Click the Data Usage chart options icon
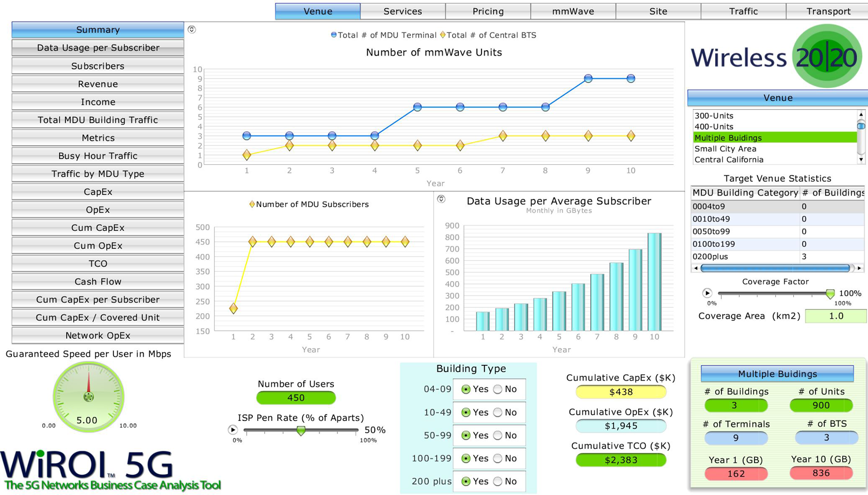The height and width of the screenshot is (495, 868). [441, 199]
